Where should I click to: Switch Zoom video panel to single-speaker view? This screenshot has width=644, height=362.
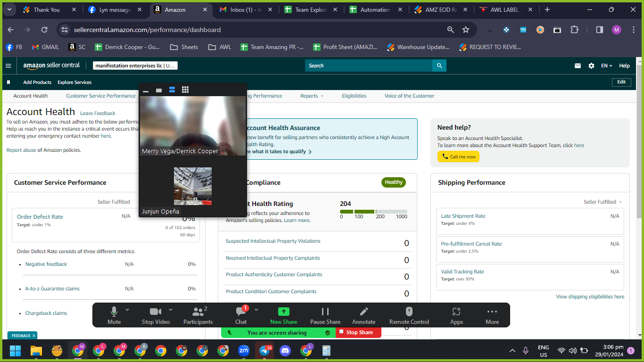pyautogui.click(x=159, y=90)
